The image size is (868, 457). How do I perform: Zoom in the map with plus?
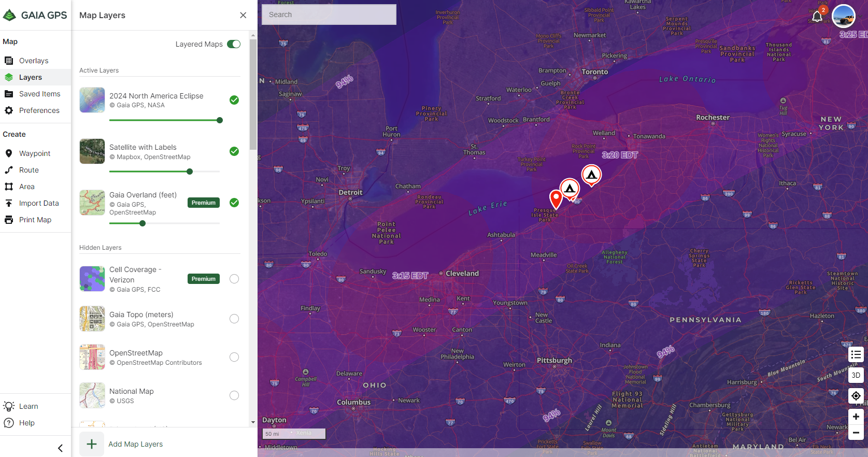point(856,417)
